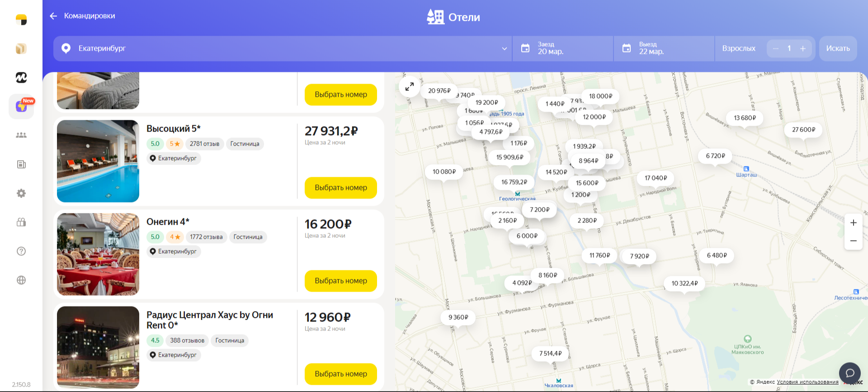Select the 6 000₽ map price marker
868x392 pixels.
527,236
